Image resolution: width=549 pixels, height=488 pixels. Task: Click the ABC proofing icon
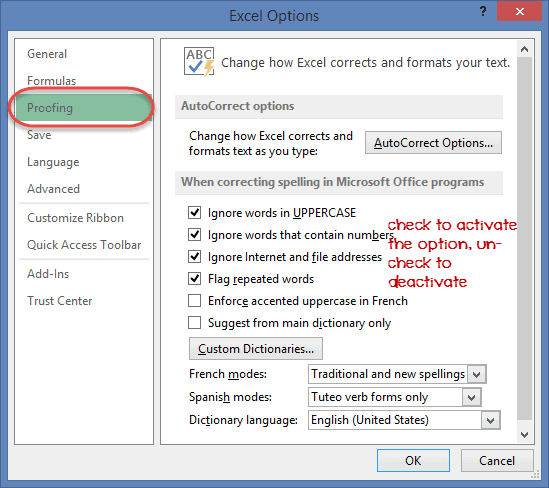click(199, 62)
